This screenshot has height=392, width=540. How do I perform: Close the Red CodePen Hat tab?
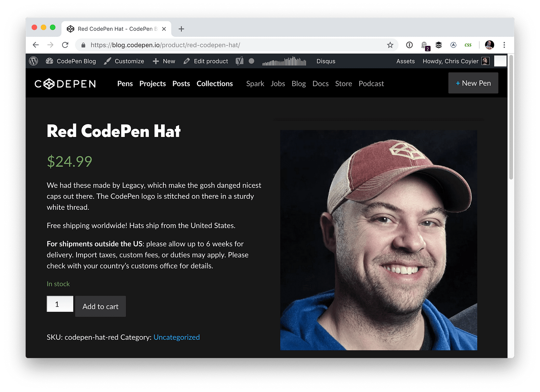click(164, 29)
